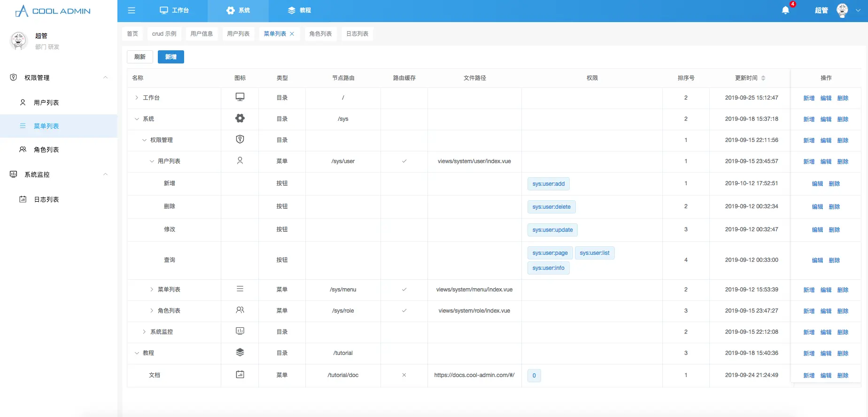The height and width of the screenshot is (417, 868).
Task: Click 编辑 in the 系统 row
Action: pyautogui.click(x=826, y=119)
